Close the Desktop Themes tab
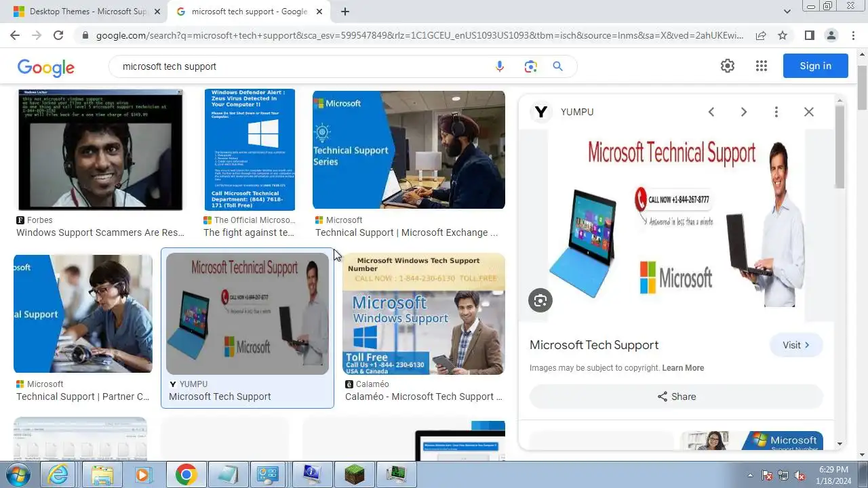Screen dimensions: 868x488 (x=158, y=12)
